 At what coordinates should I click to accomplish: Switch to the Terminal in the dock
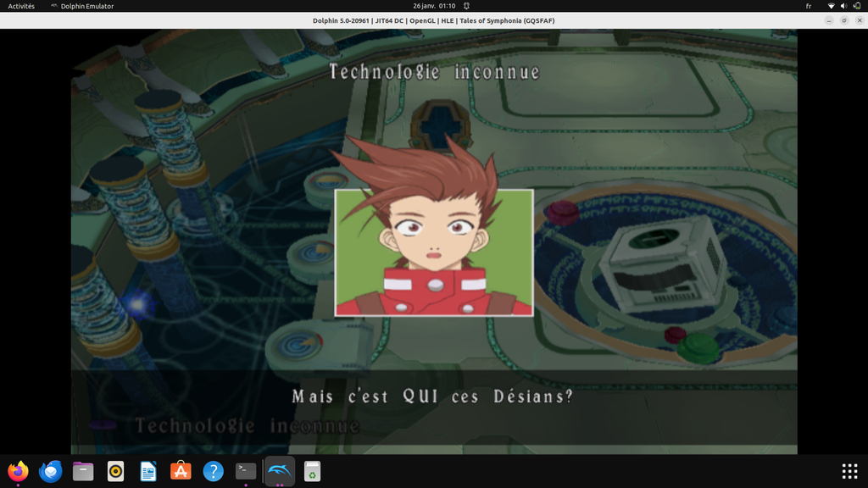246,471
